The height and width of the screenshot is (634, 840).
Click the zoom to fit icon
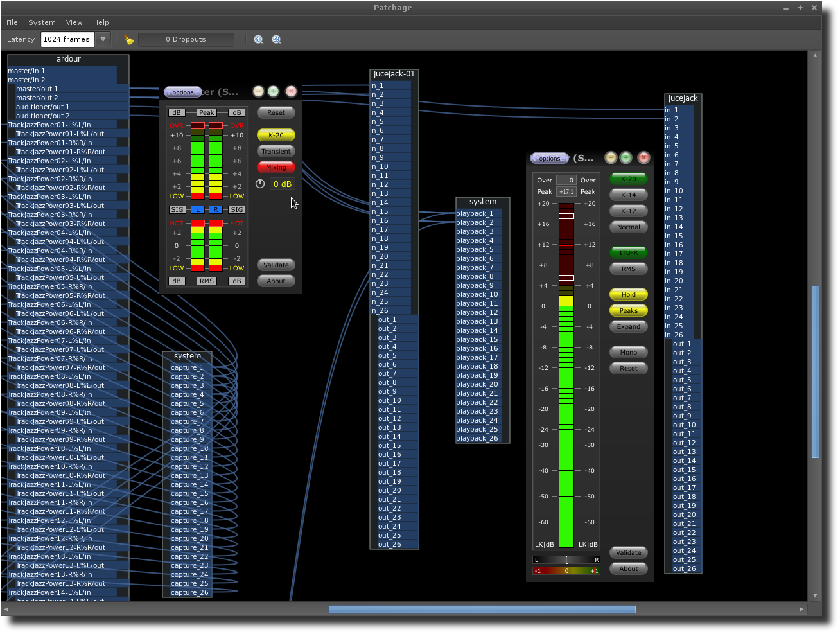tap(277, 40)
